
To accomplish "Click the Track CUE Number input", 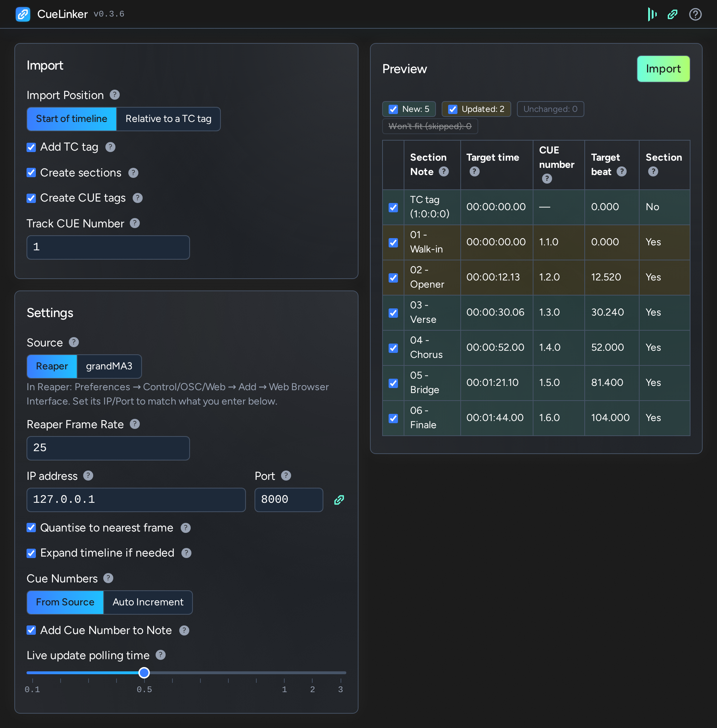I will pyautogui.click(x=108, y=247).
